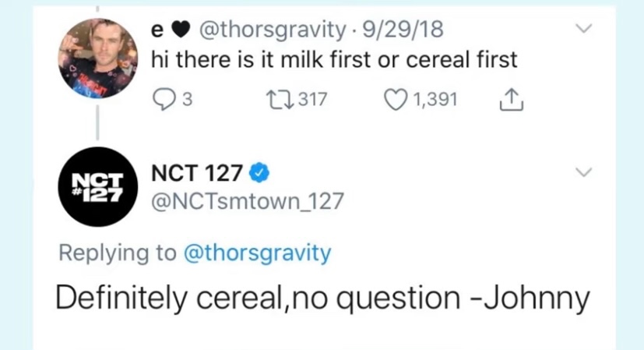Like the tweet with the heart icon
This screenshot has height=350, width=644.
(x=397, y=101)
